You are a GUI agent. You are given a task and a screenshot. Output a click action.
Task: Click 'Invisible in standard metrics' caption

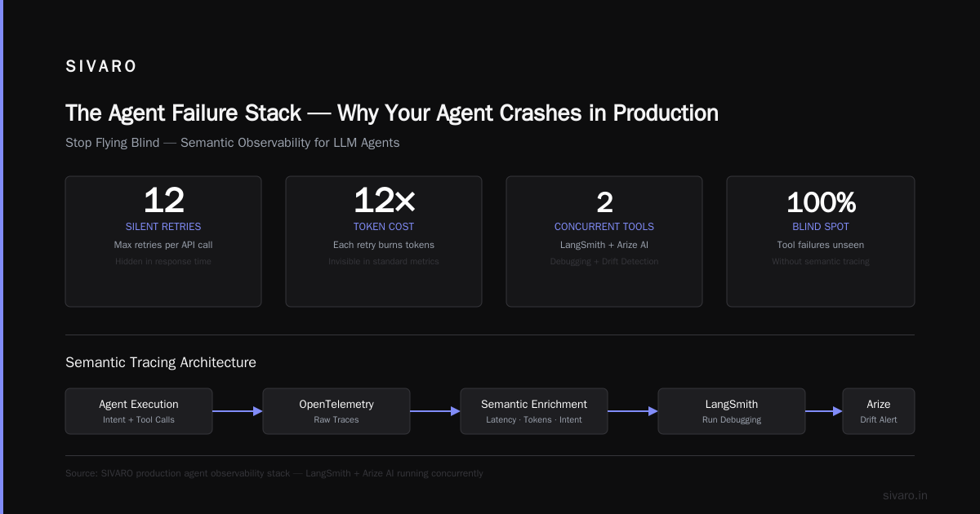pos(384,262)
